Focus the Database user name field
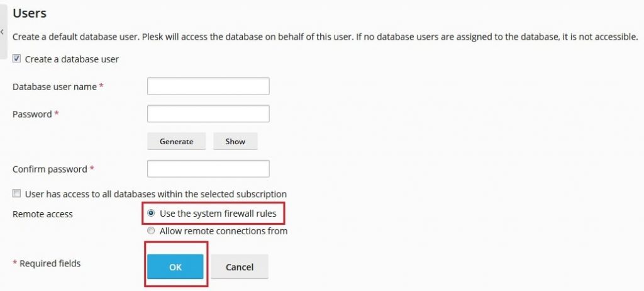 [208, 86]
